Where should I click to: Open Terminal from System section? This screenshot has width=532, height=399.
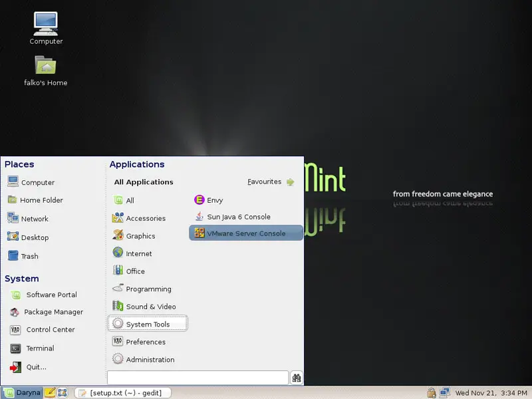pyautogui.click(x=32, y=348)
